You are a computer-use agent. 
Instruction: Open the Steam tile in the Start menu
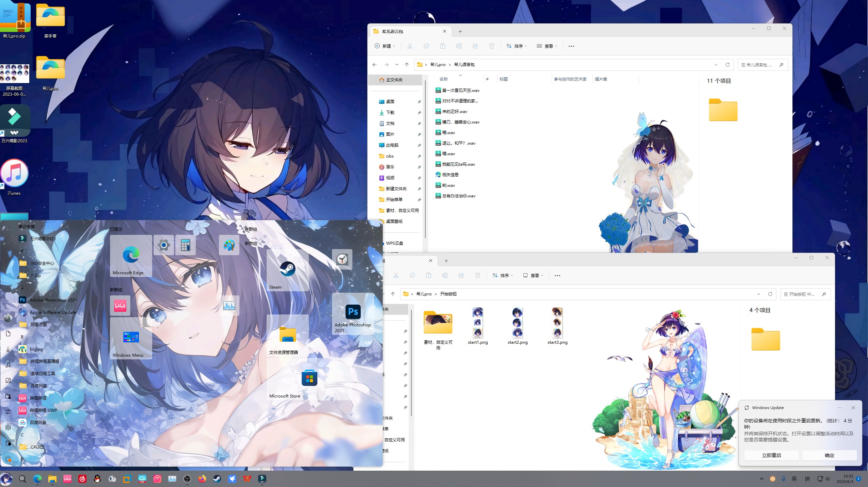(x=287, y=270)
